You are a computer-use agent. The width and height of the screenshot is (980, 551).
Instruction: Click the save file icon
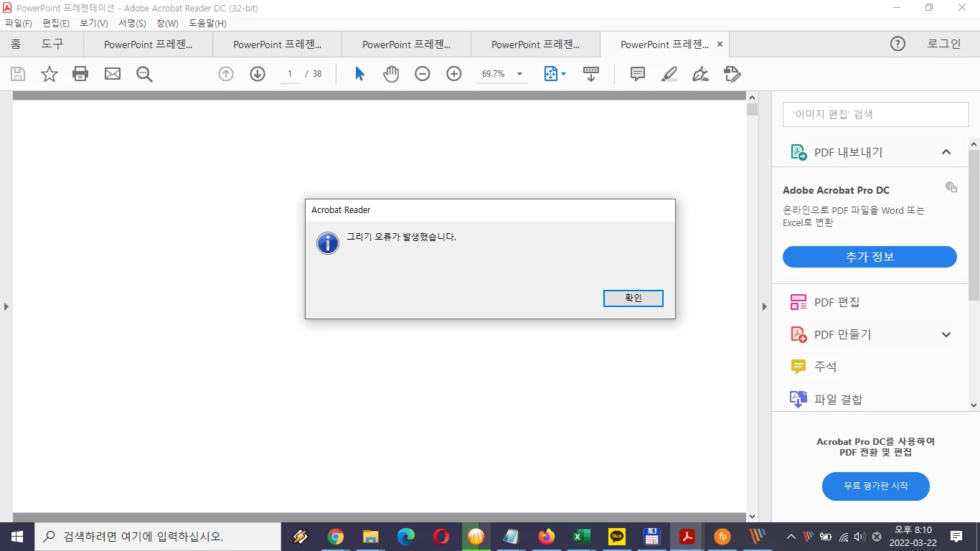pyautogui.click(x=18, y=74)
